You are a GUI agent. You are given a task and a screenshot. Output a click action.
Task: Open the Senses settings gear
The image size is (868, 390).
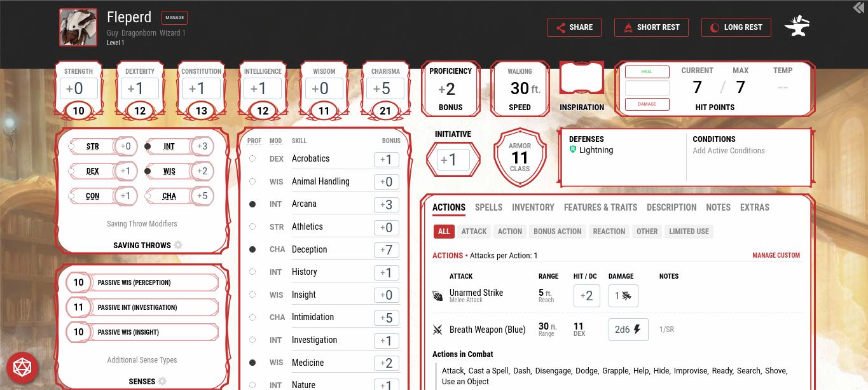point(162,381)
